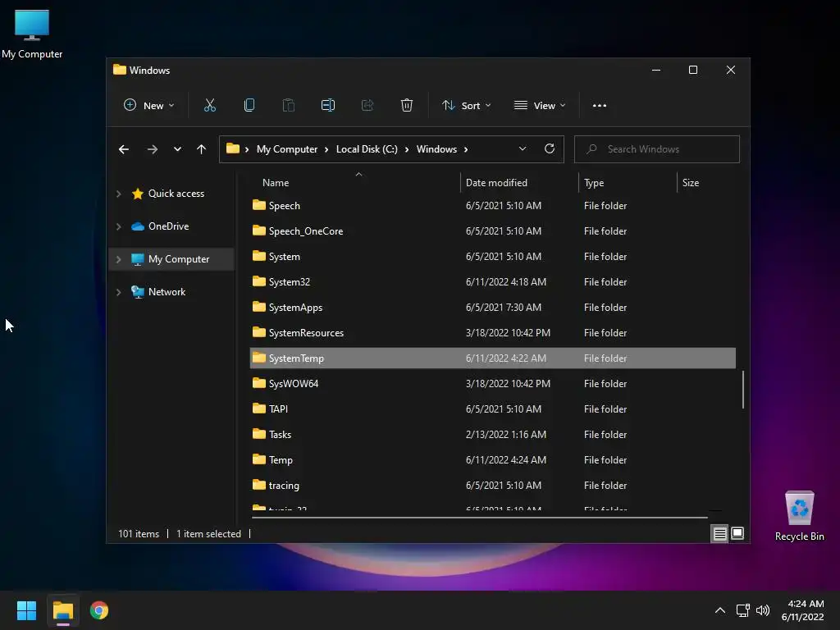
Task: Switch to large thumbnails view icon
Action: (737, 533)
